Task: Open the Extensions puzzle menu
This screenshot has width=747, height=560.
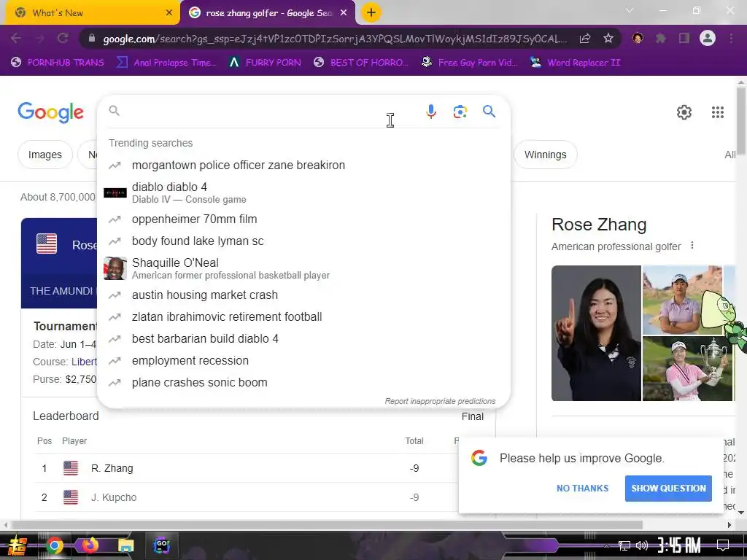Action: point(661,39)
